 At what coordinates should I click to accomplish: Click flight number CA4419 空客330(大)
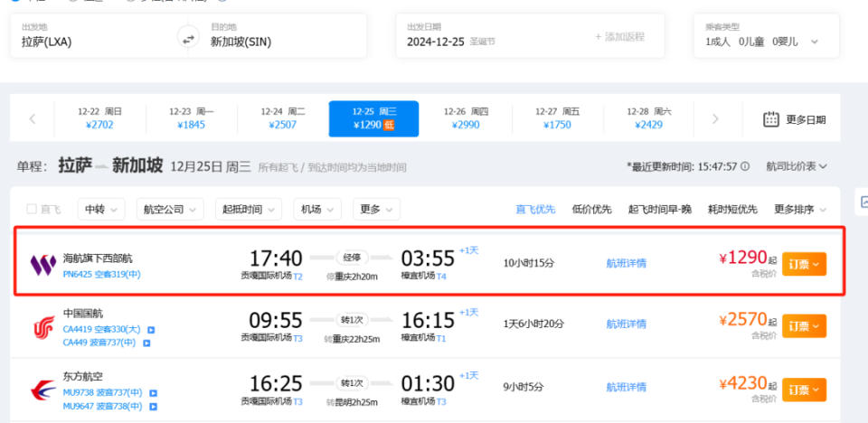(x=102, y=329)
